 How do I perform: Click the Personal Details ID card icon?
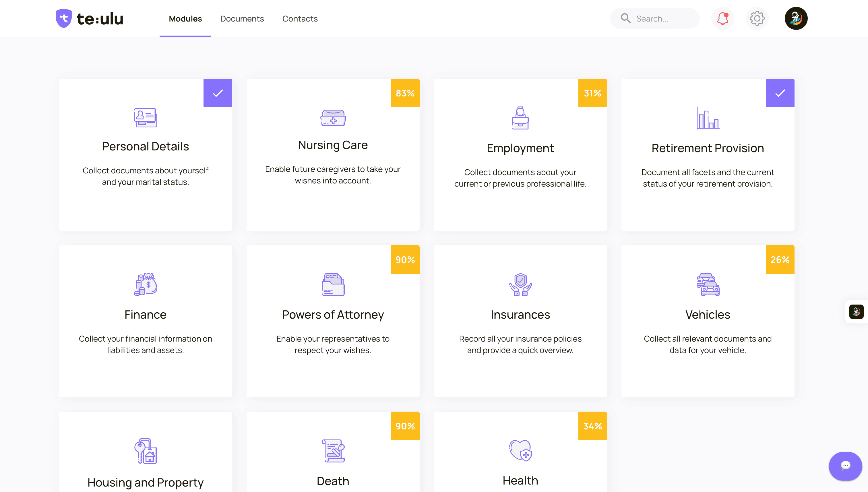coord(145,118)
